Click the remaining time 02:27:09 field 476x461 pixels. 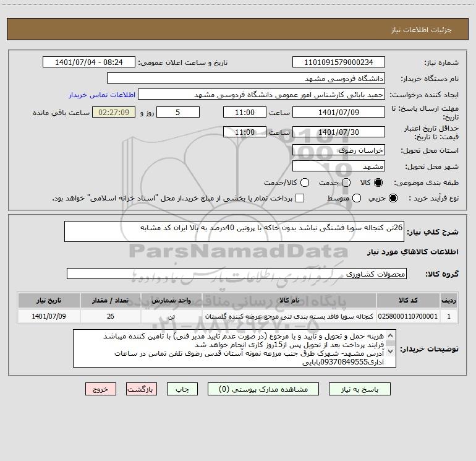coord(114,112)
